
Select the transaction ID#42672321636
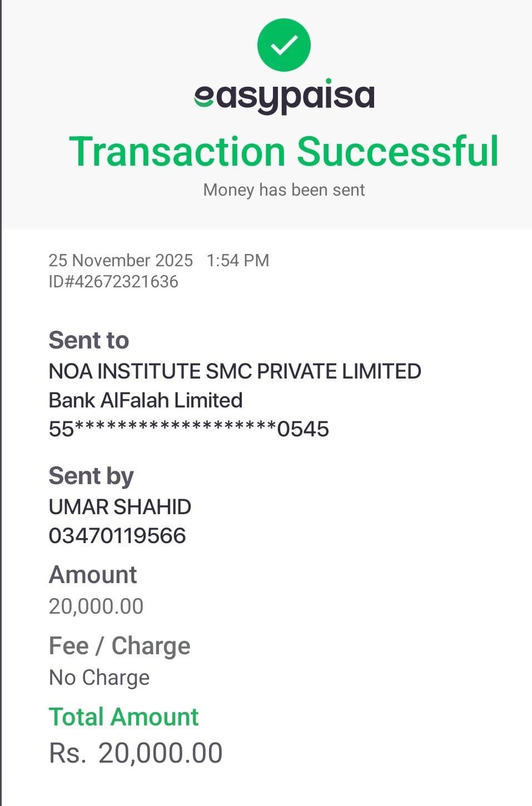point(113,282)
